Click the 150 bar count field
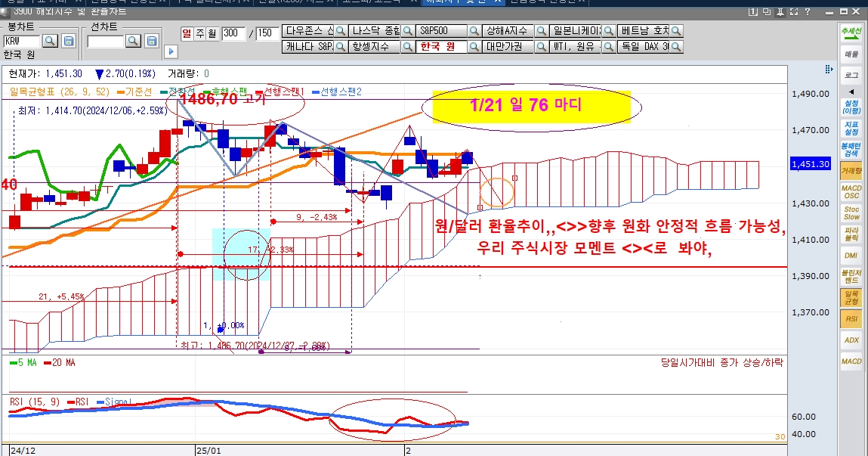Screen dimensions: 868x456 point(267,34)
